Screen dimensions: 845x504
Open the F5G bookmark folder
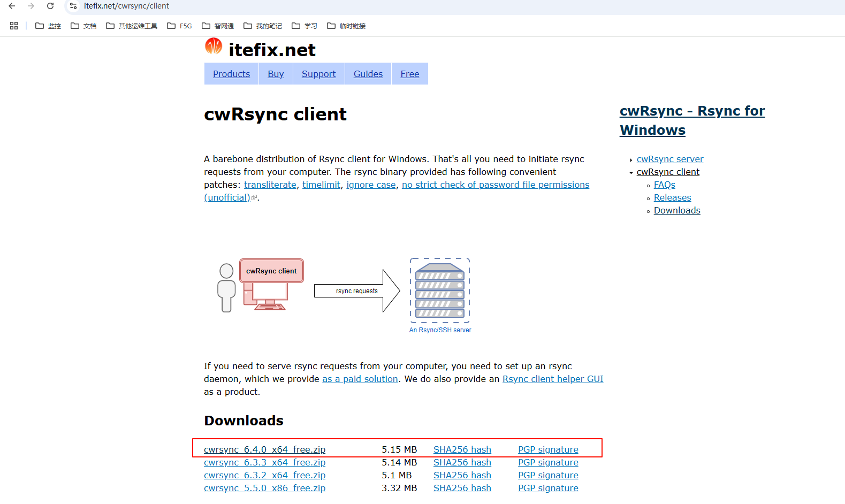179,26
